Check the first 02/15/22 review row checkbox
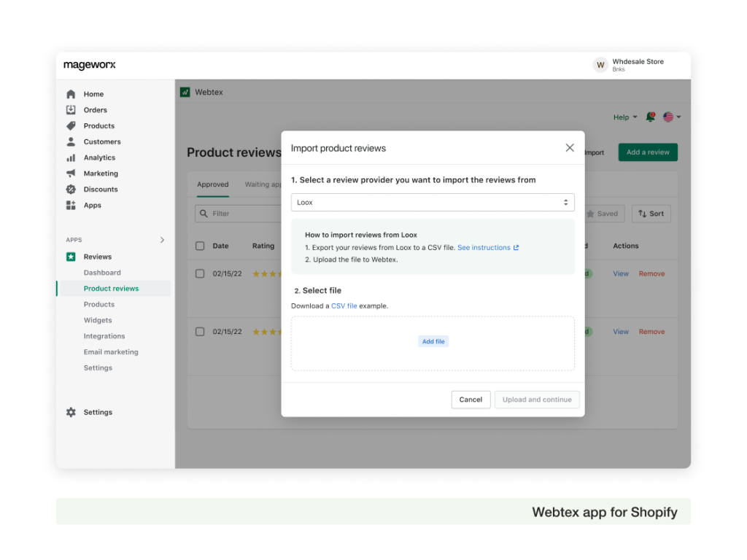Image resolution: width=747 pixels, height=560 pixels. tap(200, 273)
